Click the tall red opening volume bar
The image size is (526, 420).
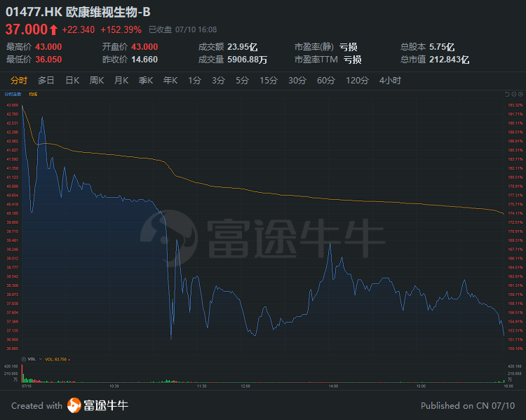point(22,373)
